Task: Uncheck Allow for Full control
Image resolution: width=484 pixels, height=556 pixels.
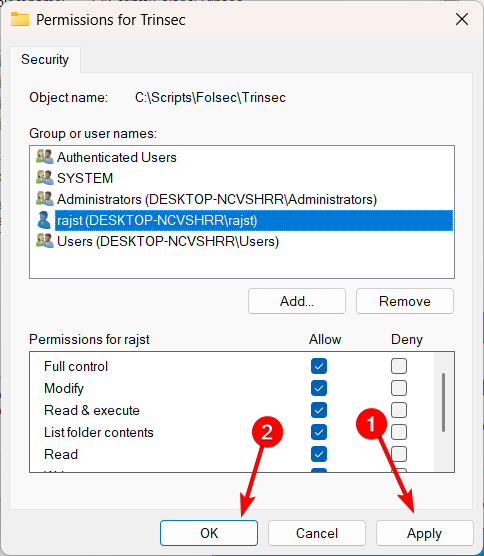Action: click(319, 366)
